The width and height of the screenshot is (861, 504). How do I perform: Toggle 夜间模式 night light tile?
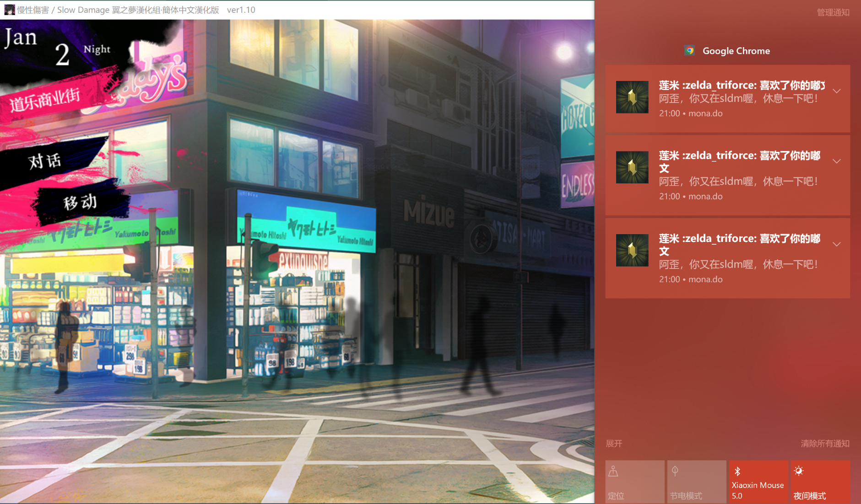(820, 482)
